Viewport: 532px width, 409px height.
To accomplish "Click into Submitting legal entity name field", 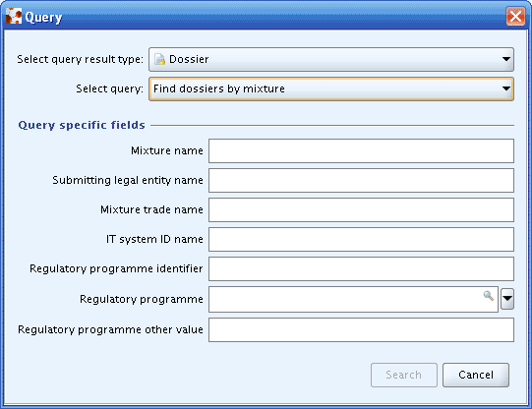I will pos(361,181).
